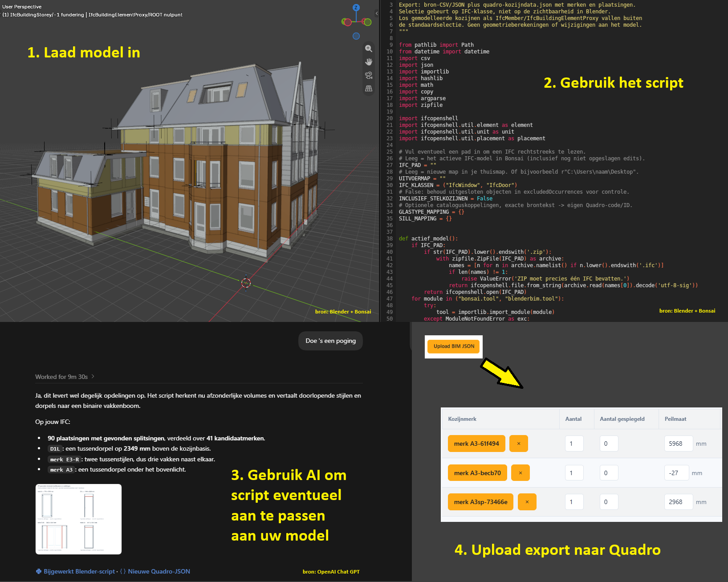
Task: Click the Upload BIM JSON button
Action: 454,346
